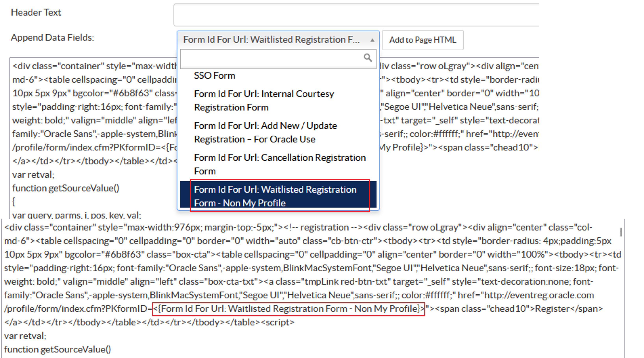This screenshot has width=644, height=358.
Task: Click 'function getSourceValue()' line in upper editor
Action: click(x=66, y=188)
